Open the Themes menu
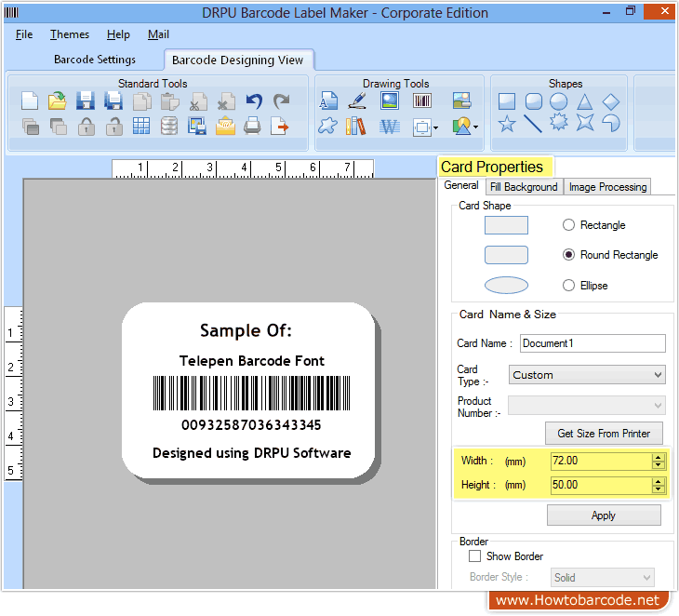The width and height of the screenshot is (679, 616). tap(69, 34)
